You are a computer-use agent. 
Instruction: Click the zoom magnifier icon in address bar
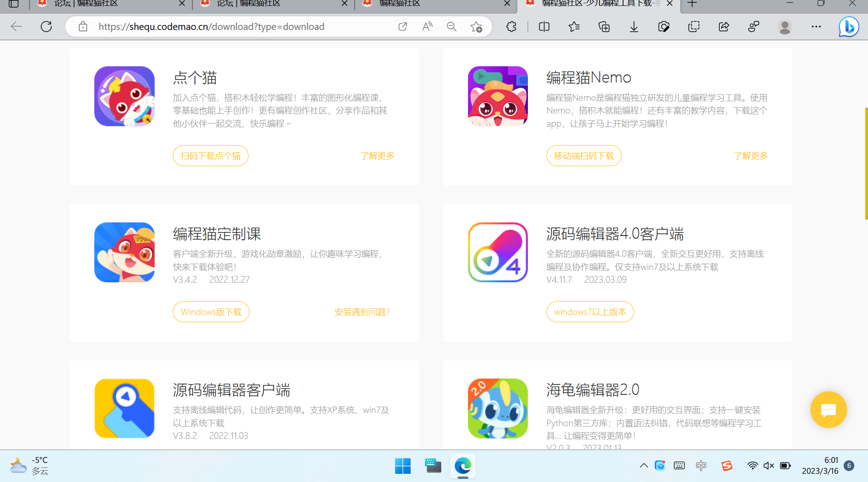point(452,27)
